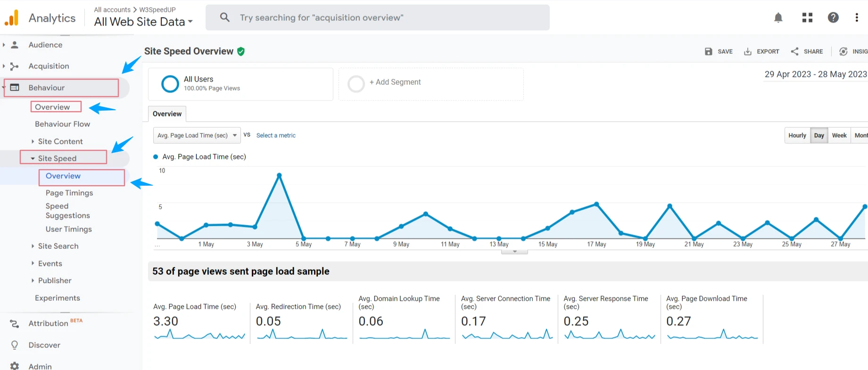Open the Avg. Page Load Time metric dropdown
Viewport: 868px width, 370px height.
(197, 135)
